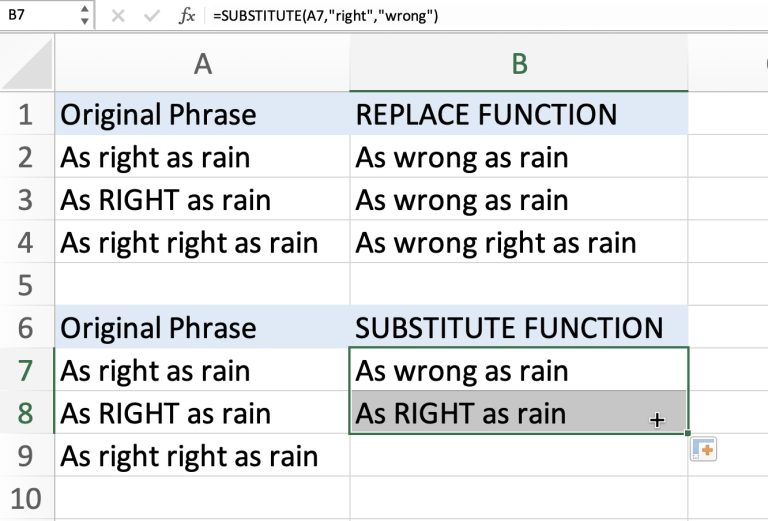The width and height of the screenshot is (768, 521).
Task: Click the REPLACE FUNCTION header cell
Action: point(518,115)
